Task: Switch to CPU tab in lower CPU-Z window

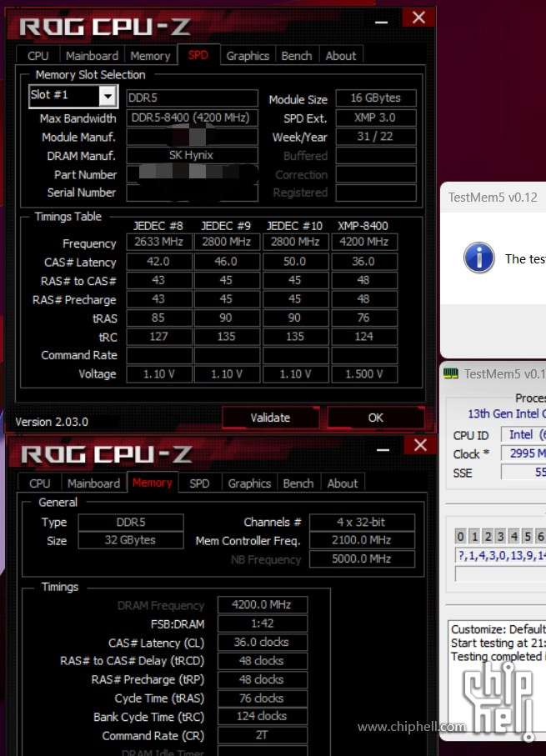Action: [39, 483]
